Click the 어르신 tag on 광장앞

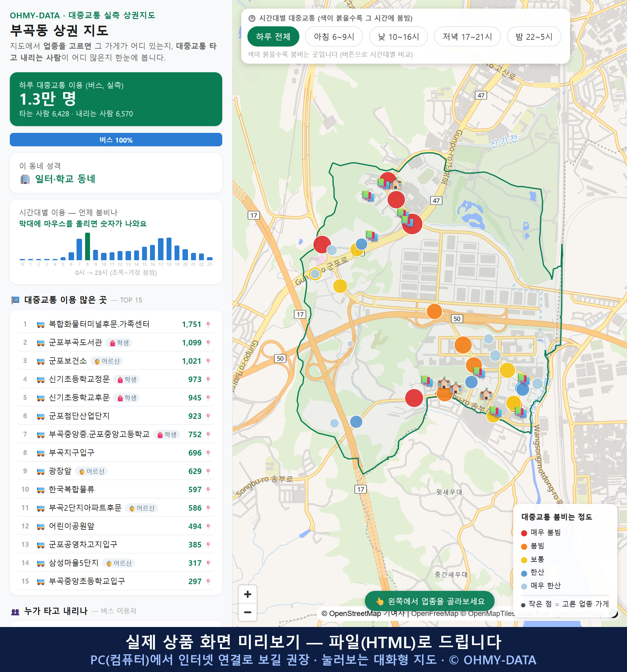91,471
